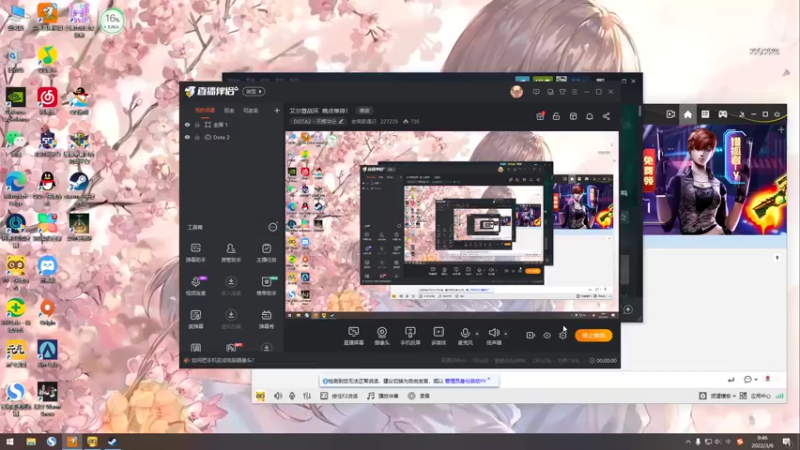
Task: Open the mode dropdown beside the app logo
Action: tap(254, 92)
